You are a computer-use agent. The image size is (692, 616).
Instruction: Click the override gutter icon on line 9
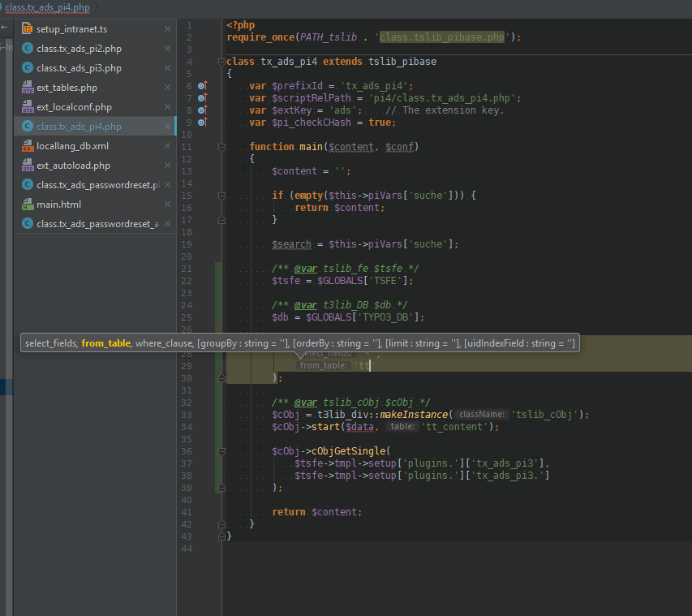tap(203, 123)
